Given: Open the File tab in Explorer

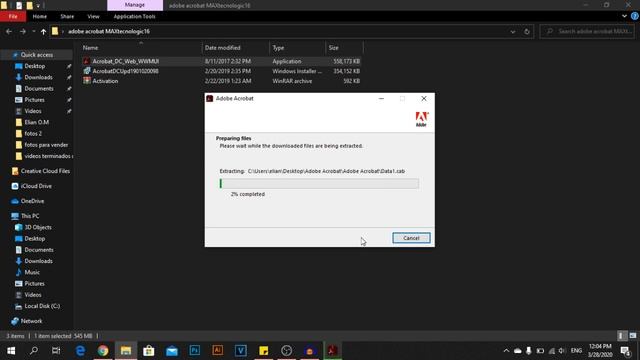Looking at the screenshot, I should tap(13, 16).
